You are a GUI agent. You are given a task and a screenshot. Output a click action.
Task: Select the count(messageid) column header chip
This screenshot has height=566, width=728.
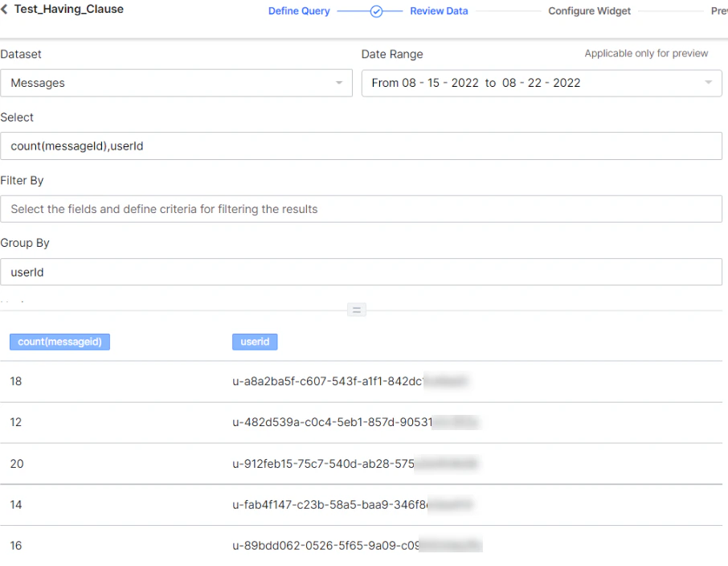(x=59, y=341)
